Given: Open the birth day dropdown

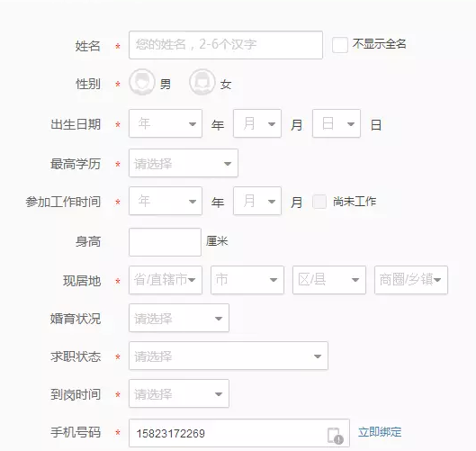Looking at the screenshot, I should click(x=337, y=123).
